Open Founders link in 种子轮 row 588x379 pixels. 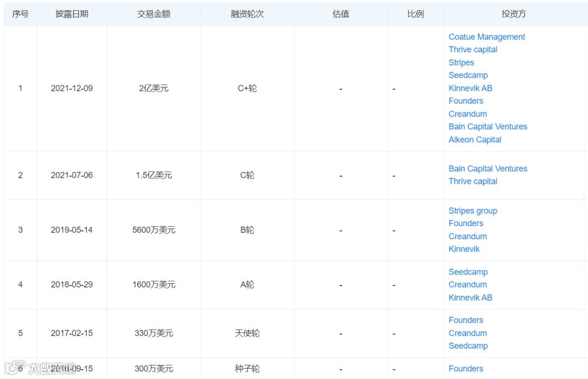(465, 369)
